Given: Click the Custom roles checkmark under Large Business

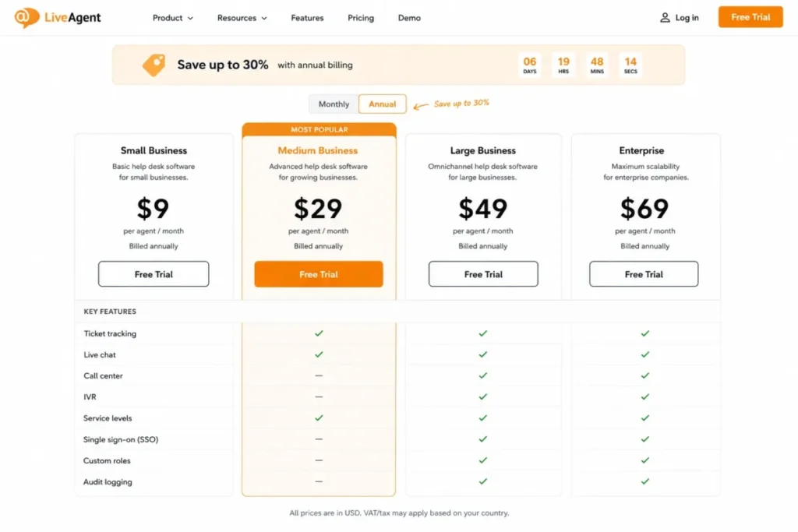Looking at the screenshot, I should tap(483, 460).
